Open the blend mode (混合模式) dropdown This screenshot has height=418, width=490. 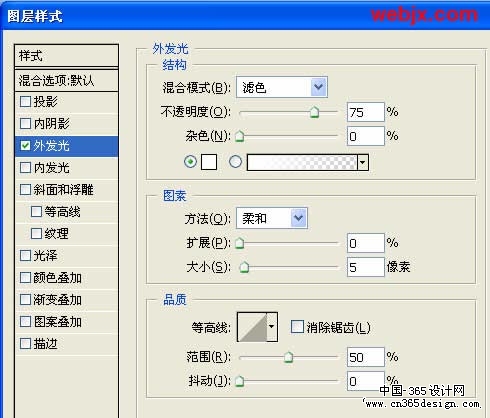point(282,87)
